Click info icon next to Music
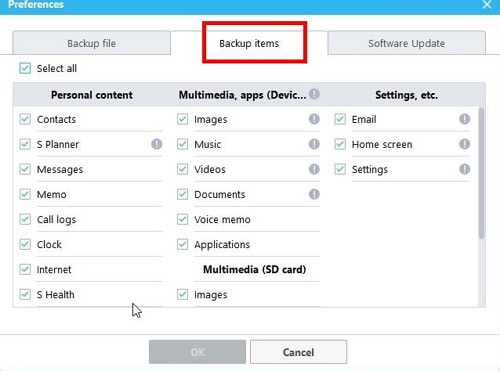Image resolution: width=500 pixels, height=371 pixels. click(x=314, y=144)
